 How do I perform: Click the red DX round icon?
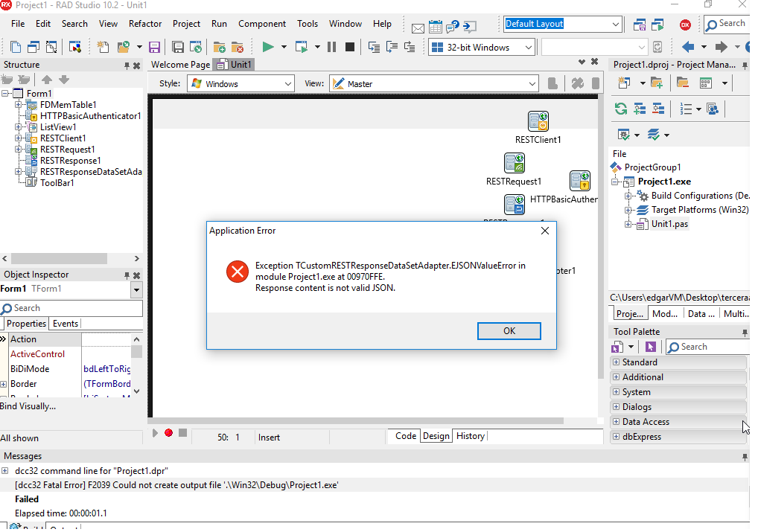click(685, 25)
